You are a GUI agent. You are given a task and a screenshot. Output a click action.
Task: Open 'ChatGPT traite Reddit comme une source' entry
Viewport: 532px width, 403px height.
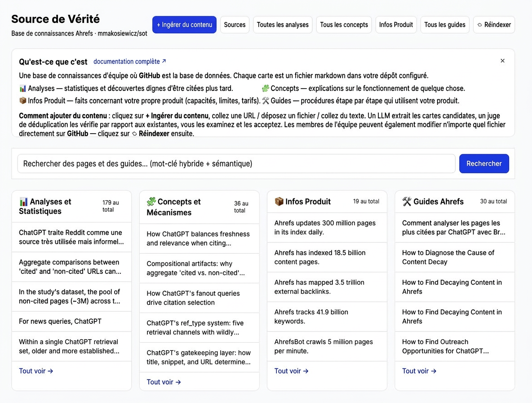[71, 237]
